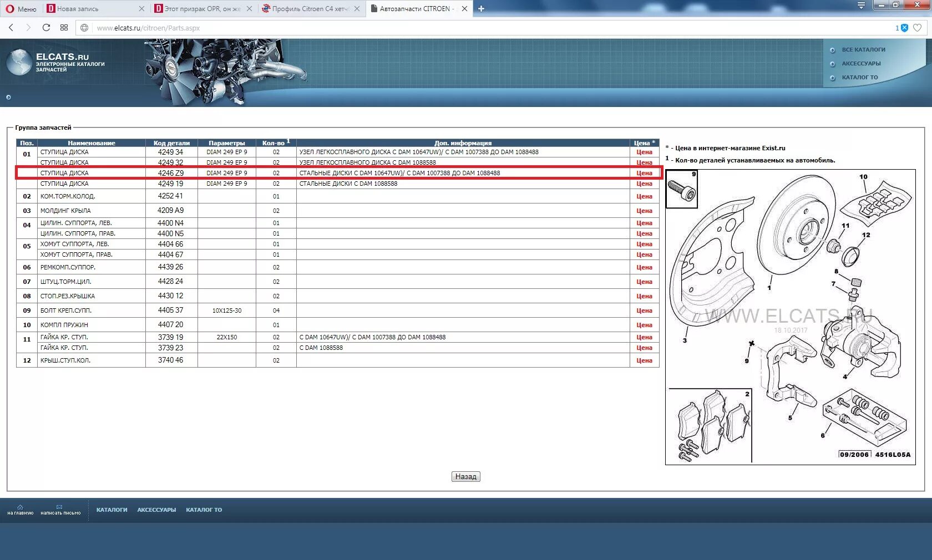
Task: Click Цена for part 4400 N4
Action: click(644, 223)
